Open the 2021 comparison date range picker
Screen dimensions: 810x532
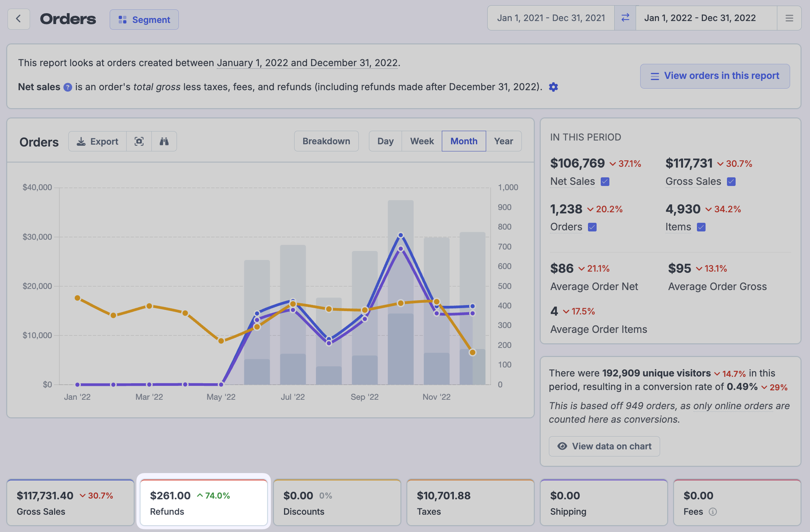point(551,18)
